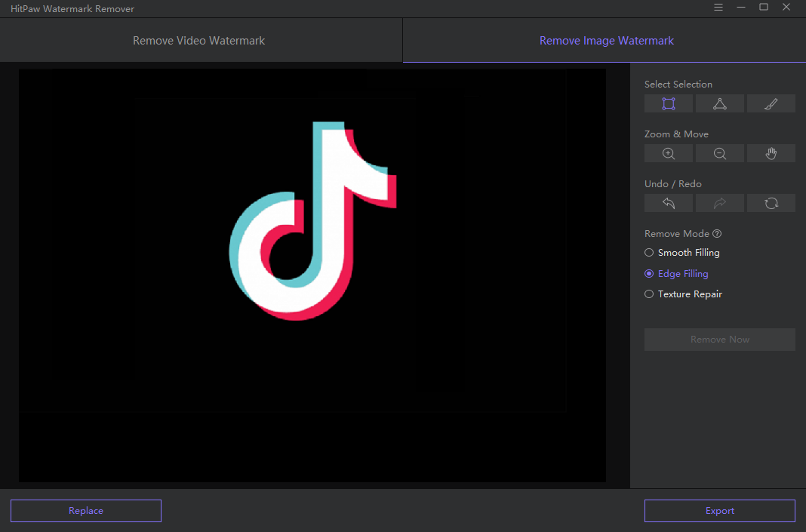Choose Smooth Filling remove mode
The width and height of the screenshot is (806, 532).
click(682, 252)
